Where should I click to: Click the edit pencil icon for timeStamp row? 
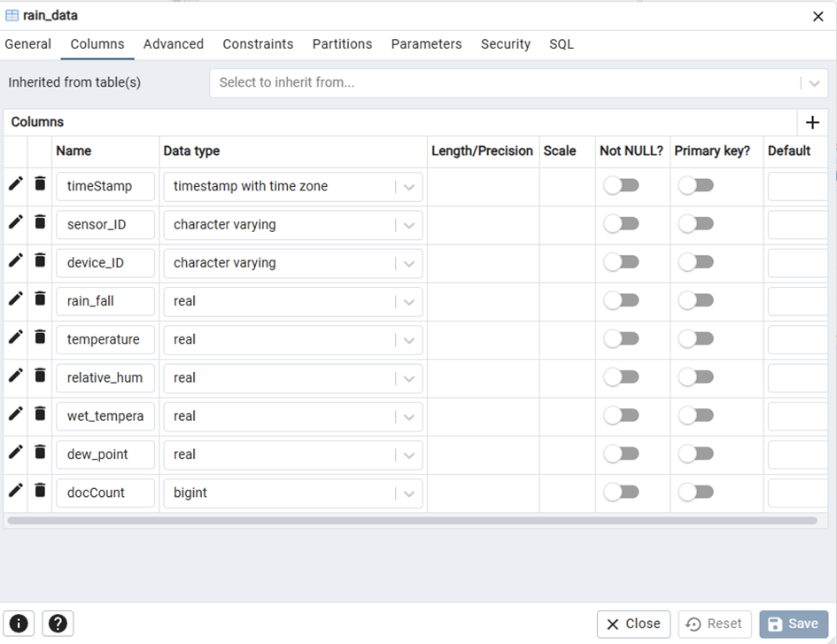pyautogui.click(x=15, y=184)
